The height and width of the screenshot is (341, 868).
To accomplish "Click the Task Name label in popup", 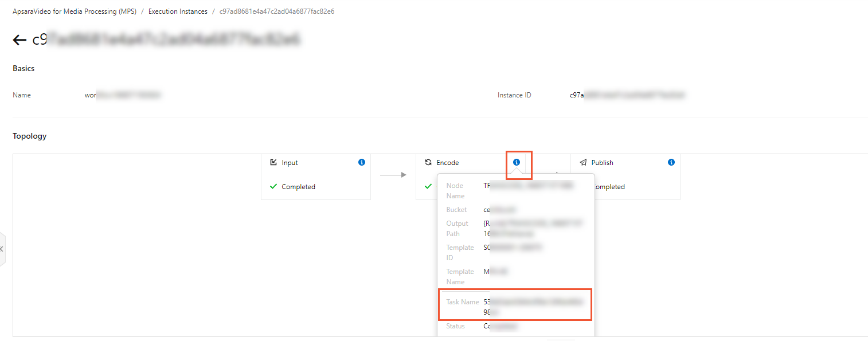I will click(x=462, y=301).
